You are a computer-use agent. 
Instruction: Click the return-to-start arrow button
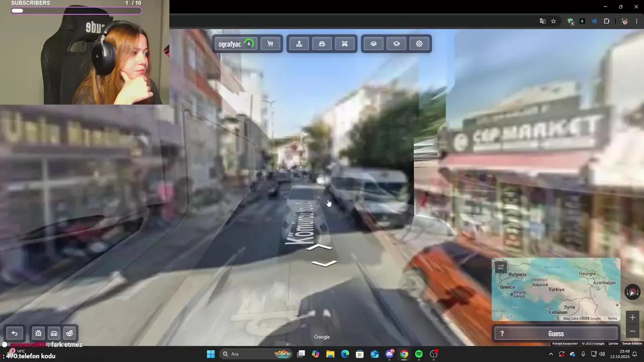tap(15, 333)
